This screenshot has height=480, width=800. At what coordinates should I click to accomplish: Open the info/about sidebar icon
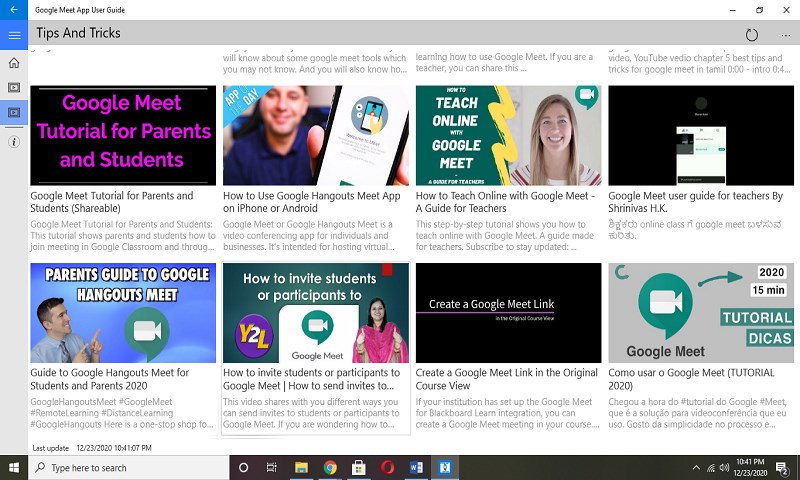point(14,141)
